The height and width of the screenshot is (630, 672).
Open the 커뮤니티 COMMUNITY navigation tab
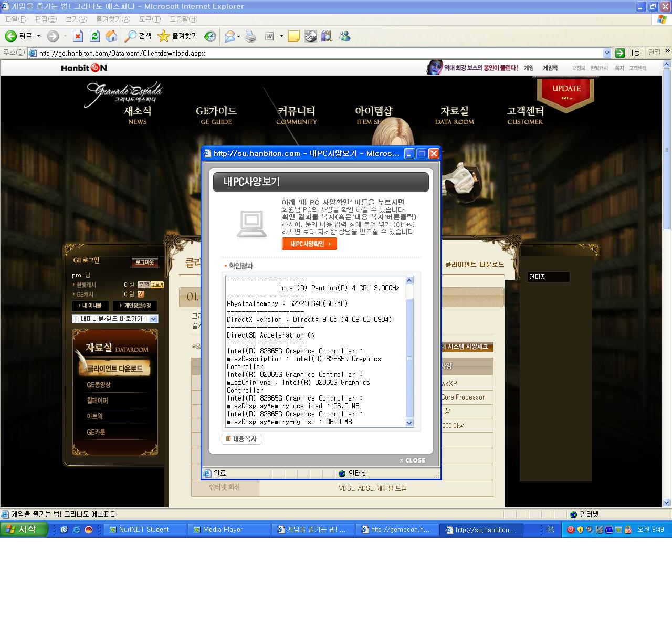[x=297, y=115]
